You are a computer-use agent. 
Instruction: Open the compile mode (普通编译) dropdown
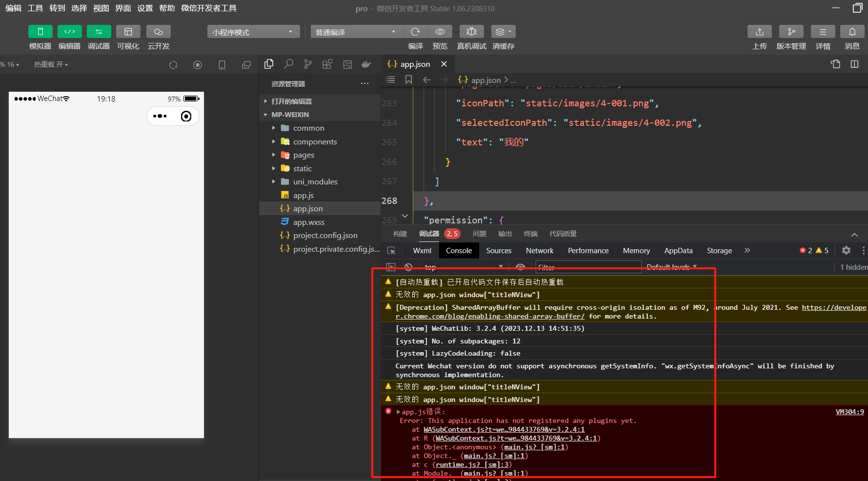click(x=356, y=32)
